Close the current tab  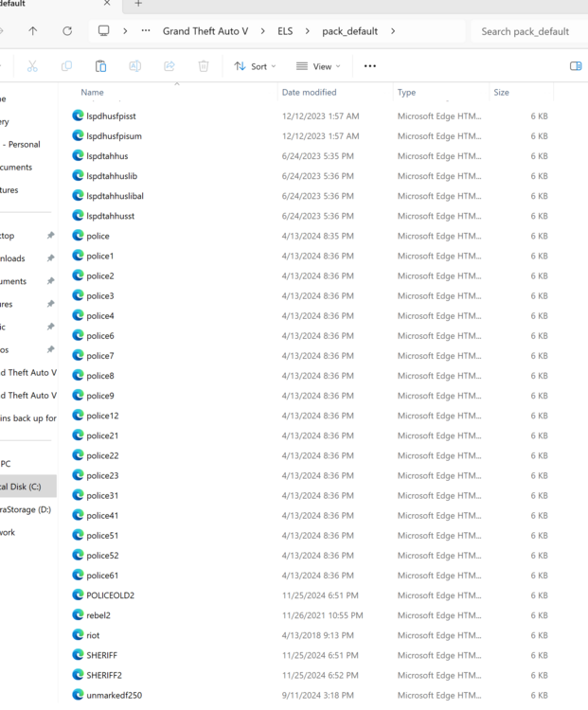click(107, 3)
